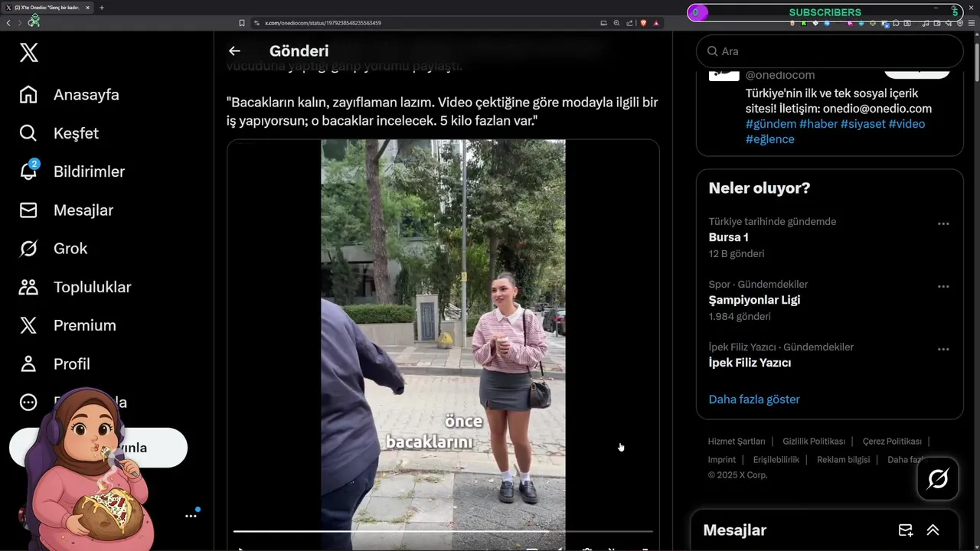Click the @onediocom handle
Screen dimensions: 980x551
pos(780,75)
